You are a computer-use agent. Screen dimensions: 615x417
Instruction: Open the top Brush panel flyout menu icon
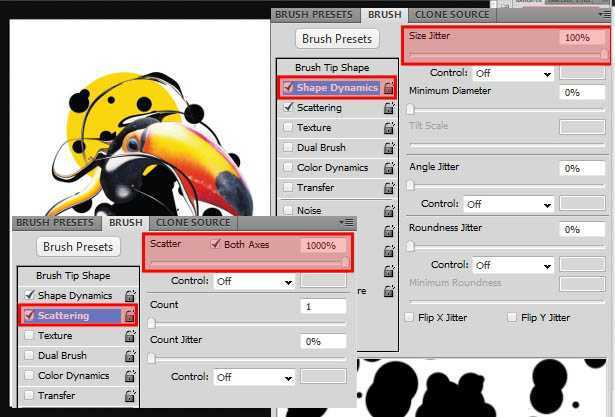604,15
